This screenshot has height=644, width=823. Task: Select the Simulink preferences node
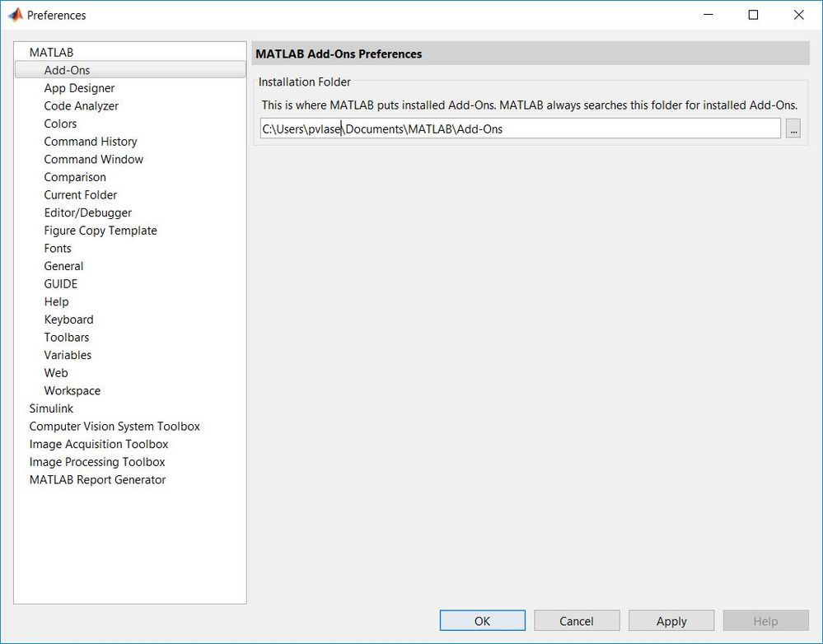pos(51,408)
